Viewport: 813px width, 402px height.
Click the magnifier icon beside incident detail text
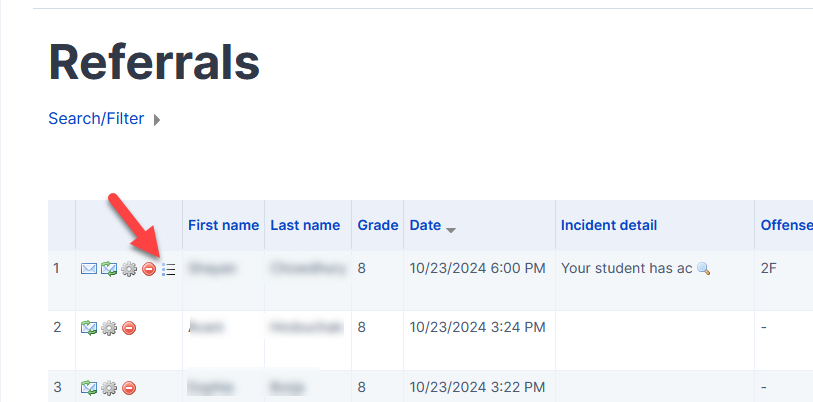point(703,269)
